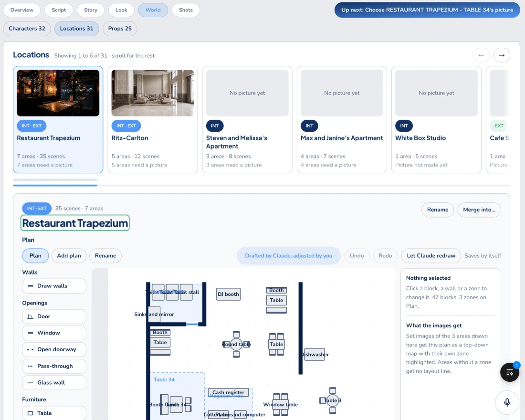Select the DJ booth block on plan

coord(228,294)
